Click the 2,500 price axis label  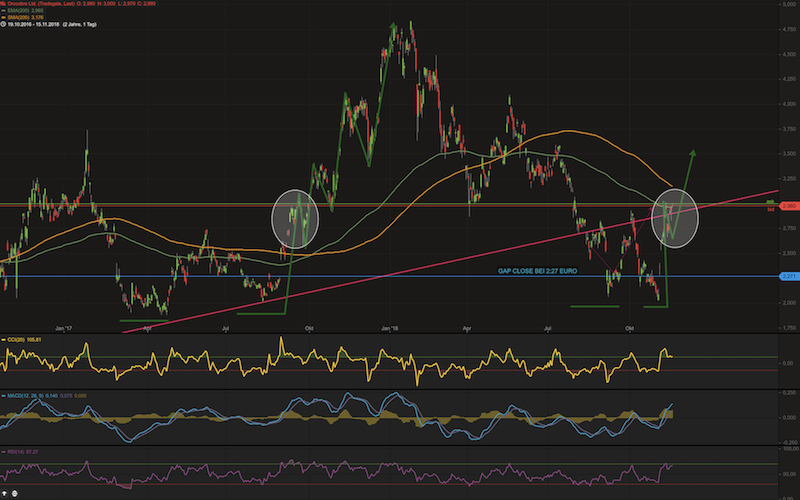tap(789, 253)
